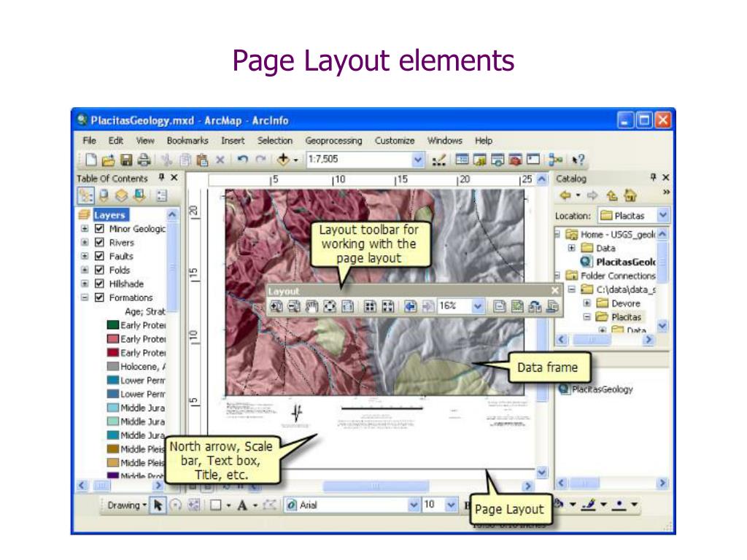Open the ModelBuilder window icon
This screenshot has height=560, width=747.
point(555,160)
